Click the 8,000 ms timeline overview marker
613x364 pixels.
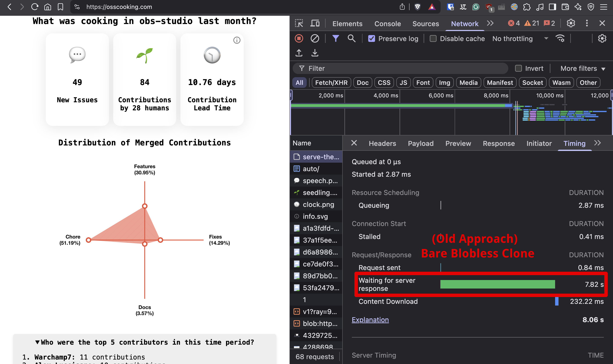point(496,95)
